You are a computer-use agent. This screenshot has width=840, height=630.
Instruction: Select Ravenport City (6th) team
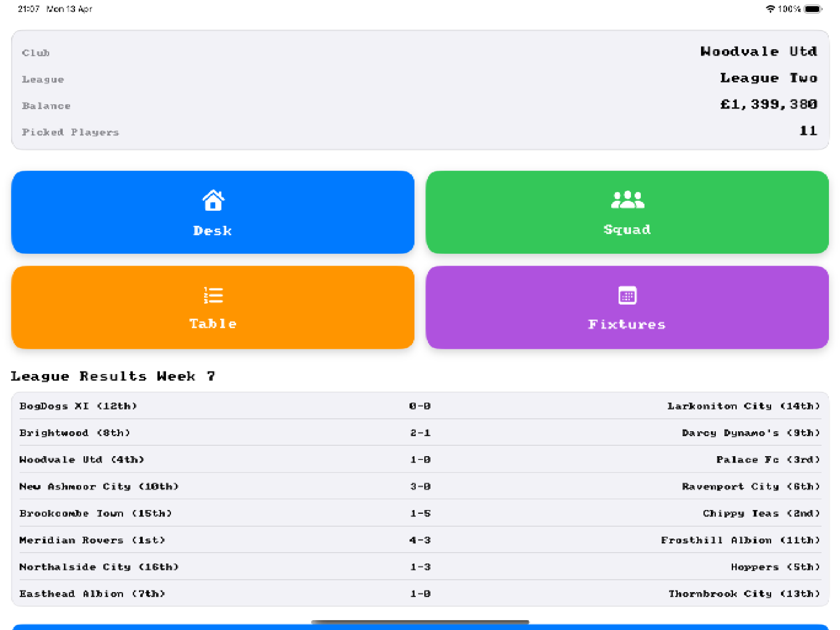point(751,486)
